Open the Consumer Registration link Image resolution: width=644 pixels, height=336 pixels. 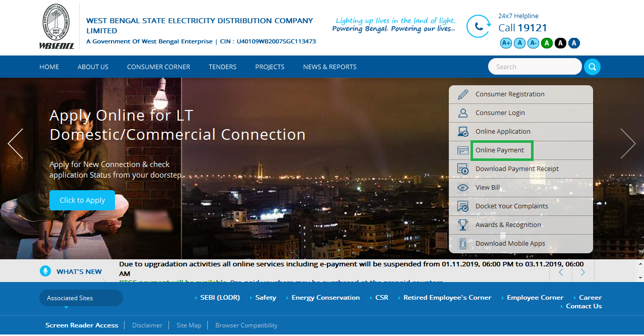510,94
